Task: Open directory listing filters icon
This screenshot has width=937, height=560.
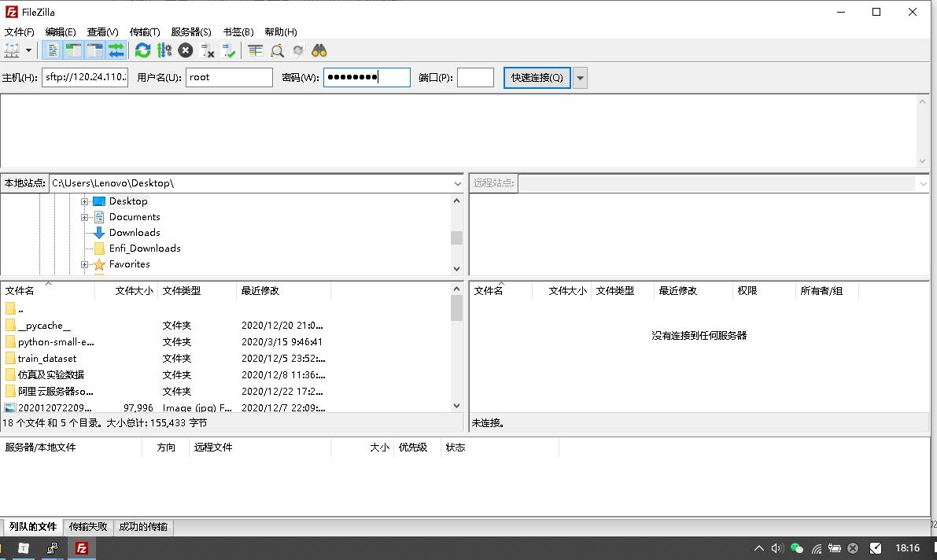Action: click(256, 51)
